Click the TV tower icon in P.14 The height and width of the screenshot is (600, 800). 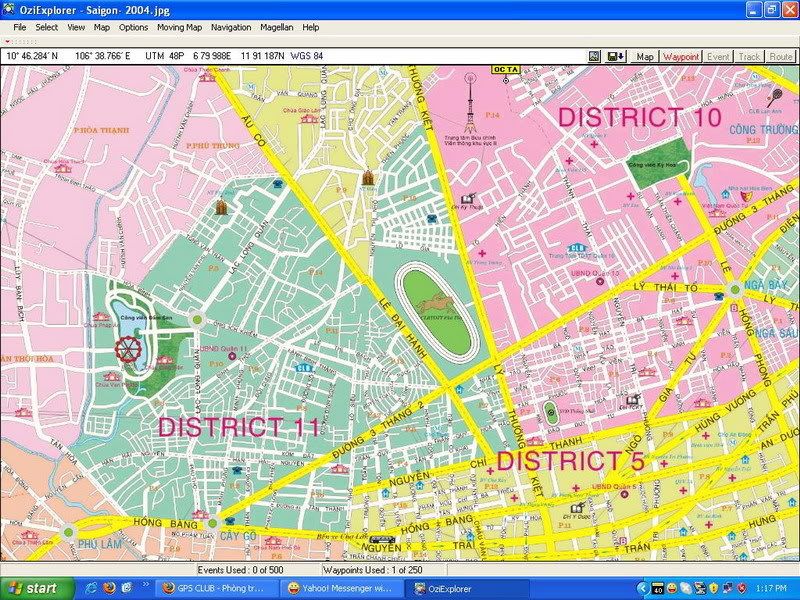(470, 103)
